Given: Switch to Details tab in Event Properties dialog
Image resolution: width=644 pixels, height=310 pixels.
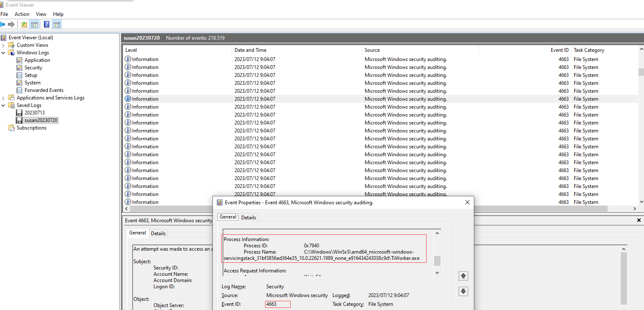Looking at the screenshot, I should (x=248, y=217).
